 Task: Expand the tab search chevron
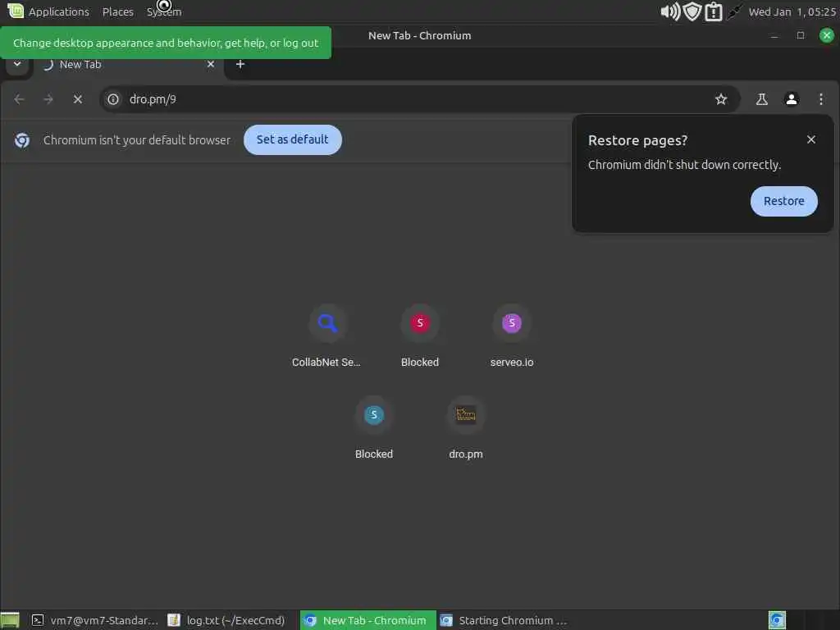[x=17, y=64]
